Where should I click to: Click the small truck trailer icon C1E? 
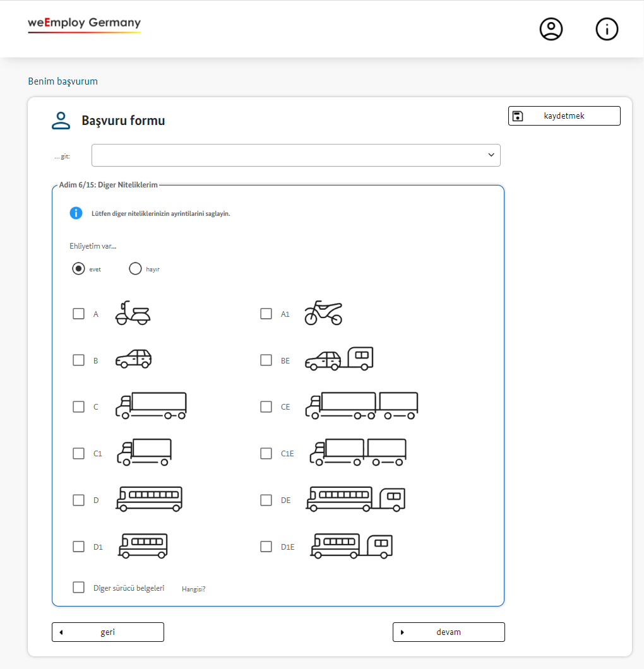pyautogui.click(x=357, y=453)
